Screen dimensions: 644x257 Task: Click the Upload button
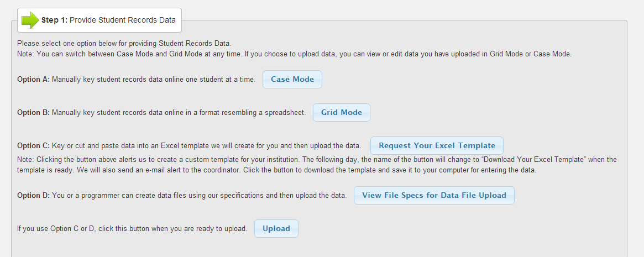click(x=276, y=228)
